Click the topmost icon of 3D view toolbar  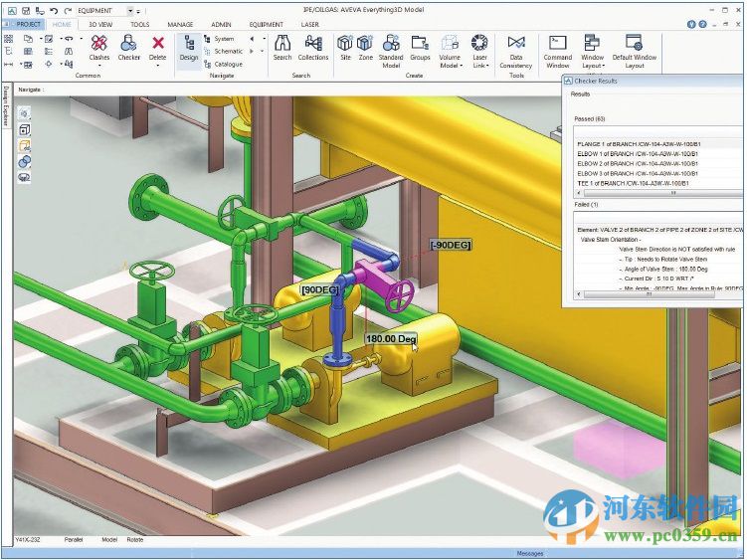tap(24, 113)
